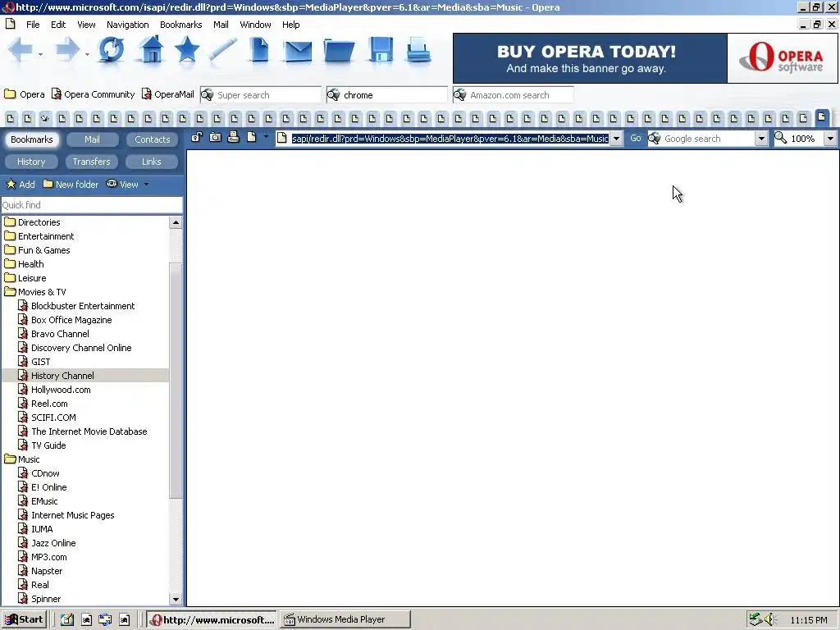Open Forward history dropdown arrow
The width and height of the screenshot is (840, 630).
tap(87, 54)
